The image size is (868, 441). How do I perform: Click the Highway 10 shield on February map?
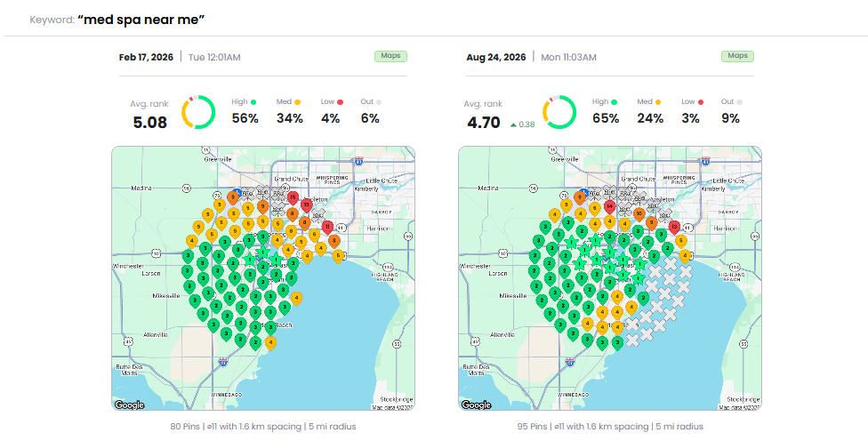tap(157, 254)
